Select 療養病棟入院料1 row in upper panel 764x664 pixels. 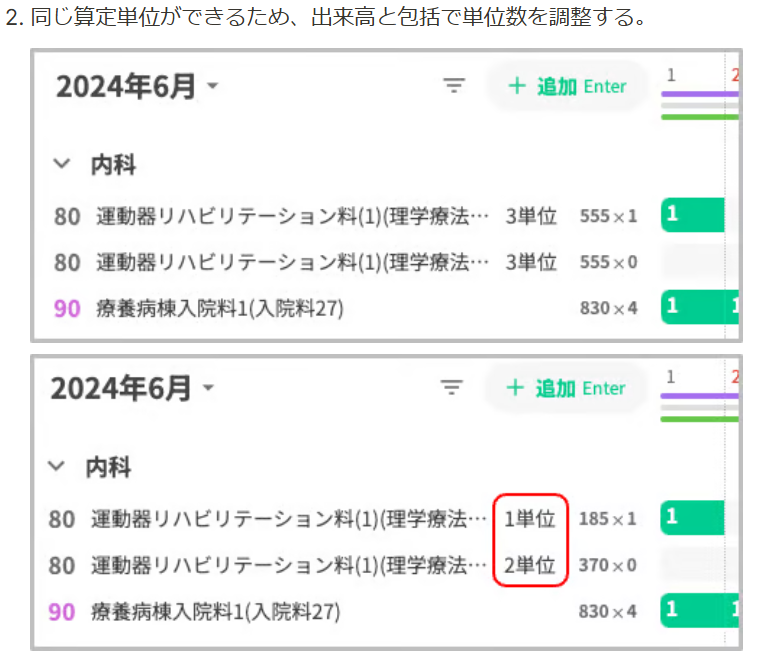pos(220,308)
